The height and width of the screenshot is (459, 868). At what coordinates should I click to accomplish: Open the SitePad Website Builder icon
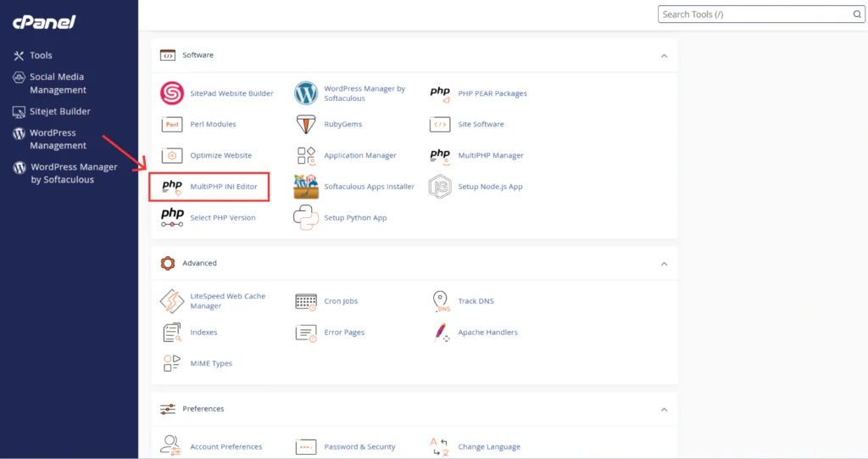172,93
